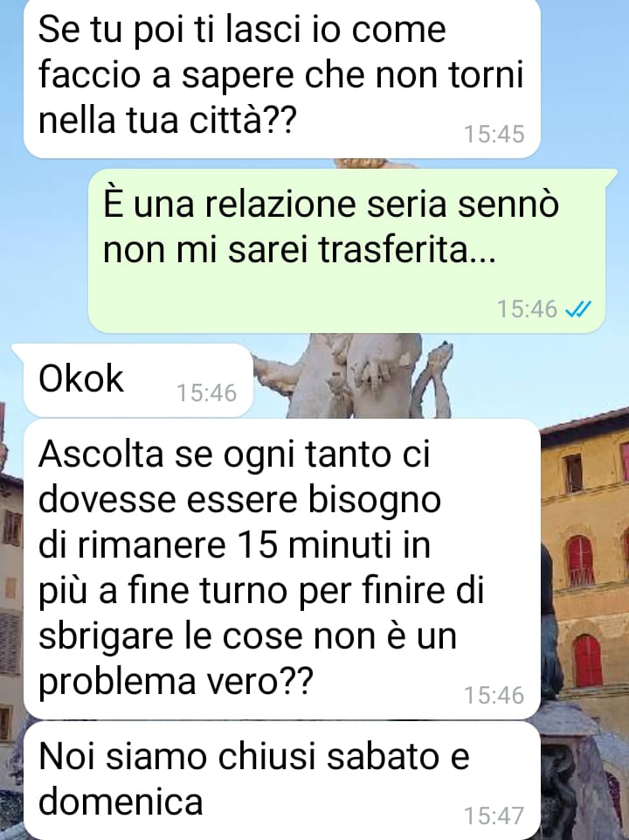
Task: Click the word 'domenica' in the last message
Action: (x=121, y=802)
